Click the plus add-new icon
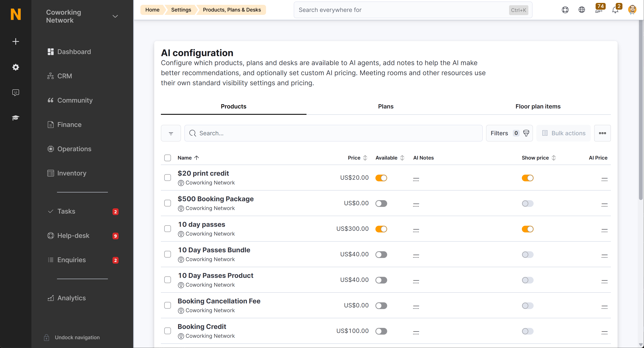This screenshot has width=644, height=348. point(16,41)
